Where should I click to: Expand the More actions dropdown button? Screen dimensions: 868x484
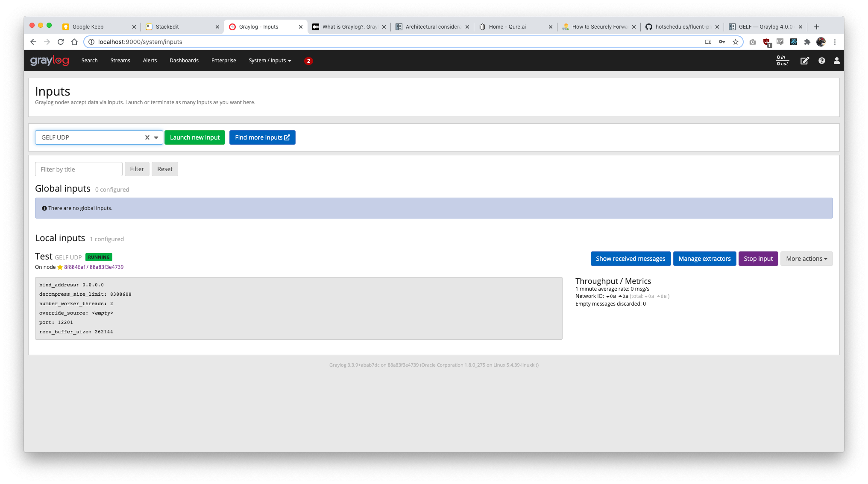[806, 258]
